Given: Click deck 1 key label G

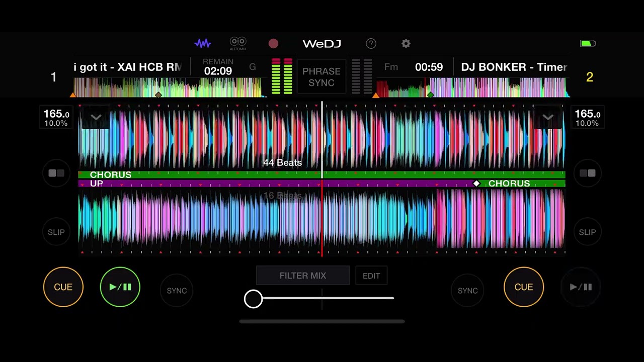Looking at the screenshot, I should tap(253, 67).
